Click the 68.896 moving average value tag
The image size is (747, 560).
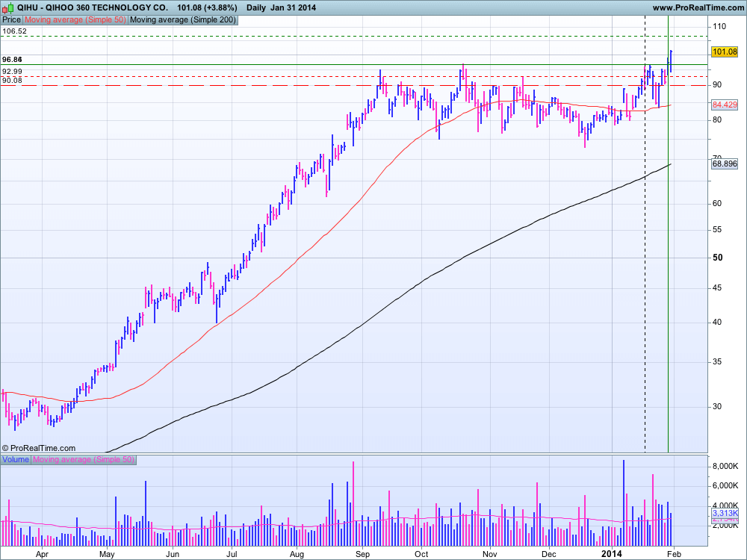click(x=724, y=164)
